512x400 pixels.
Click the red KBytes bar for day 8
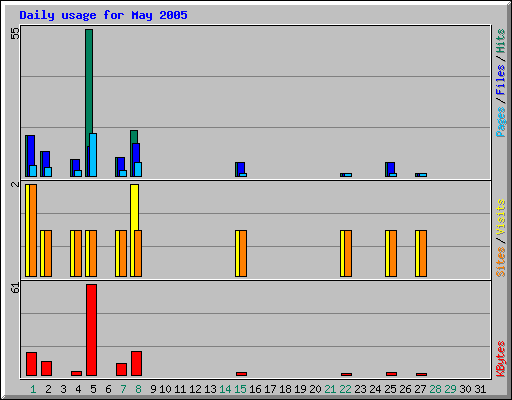(x=136, y=363)
